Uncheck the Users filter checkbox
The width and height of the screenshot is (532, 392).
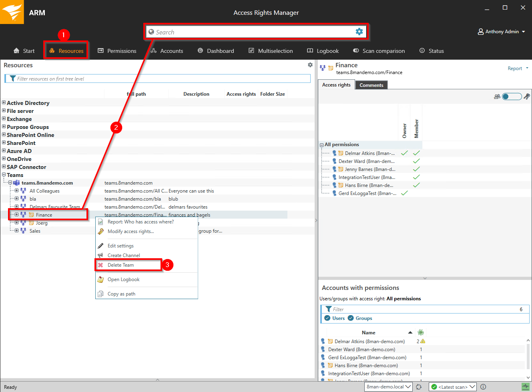click(327, 318)
